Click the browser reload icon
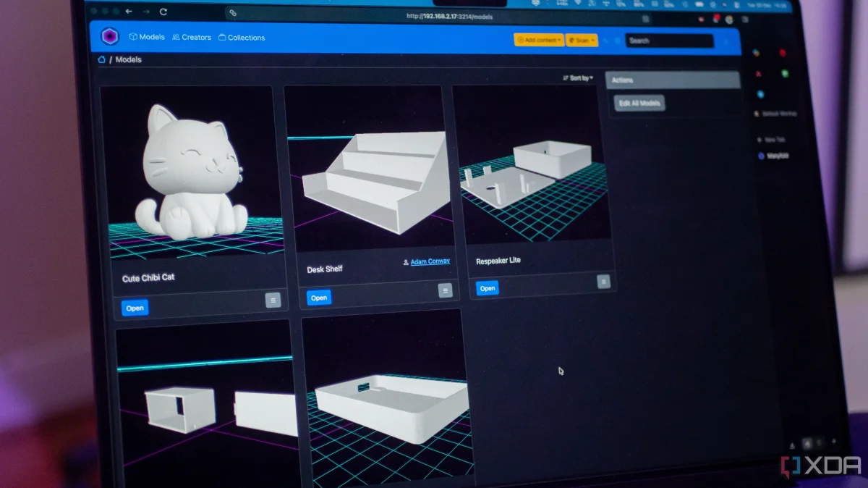Screen dimensions: 868x488 [163, 12]
